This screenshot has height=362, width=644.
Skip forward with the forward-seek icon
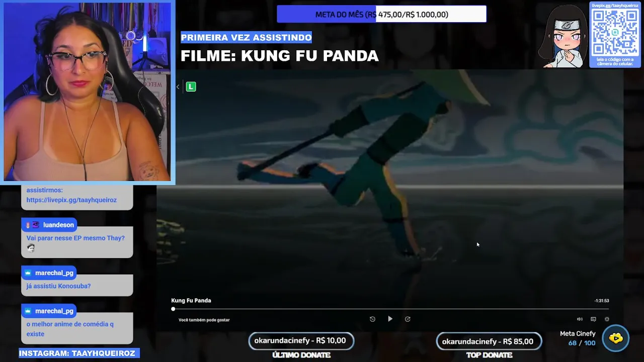click(408, 319)
